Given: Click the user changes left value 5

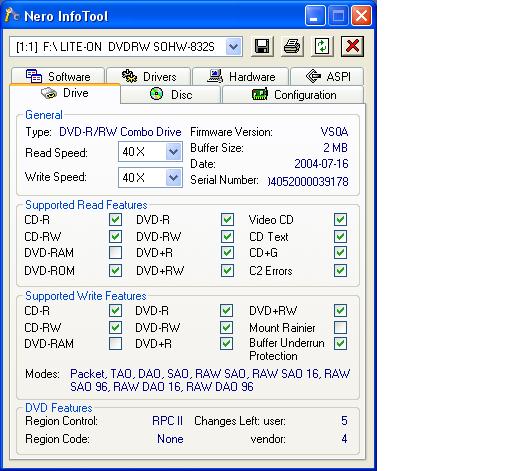Looking at the screenshot, I should point(344,421).
